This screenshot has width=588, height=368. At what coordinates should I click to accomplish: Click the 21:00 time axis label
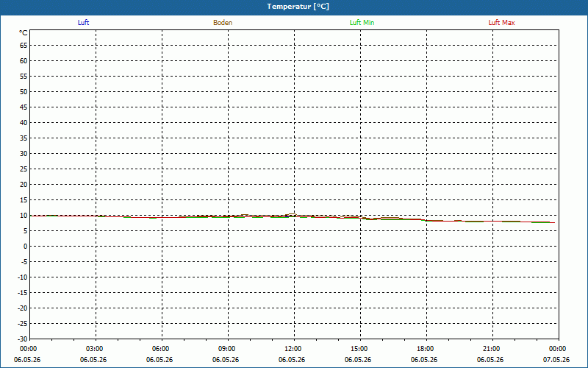click(491, 349)
